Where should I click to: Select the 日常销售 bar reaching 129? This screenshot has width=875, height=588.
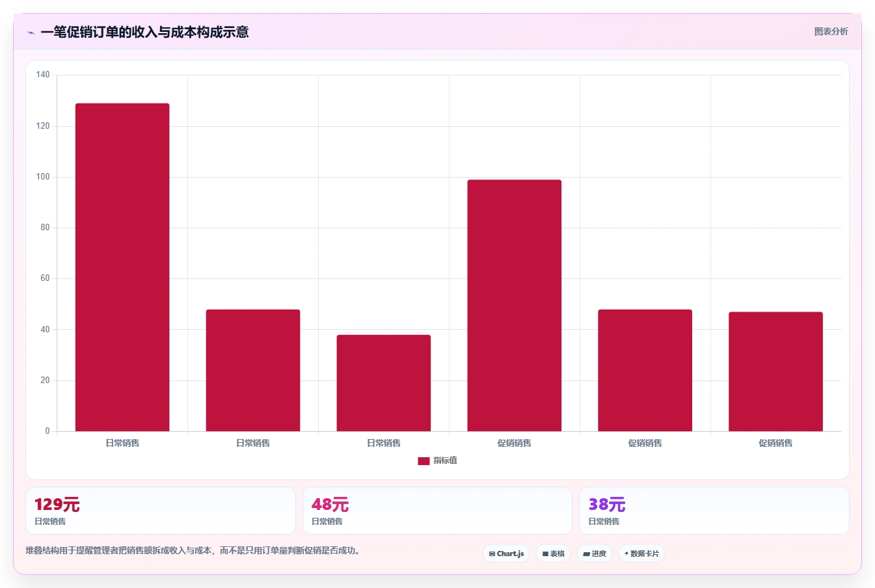coord(122,267)
